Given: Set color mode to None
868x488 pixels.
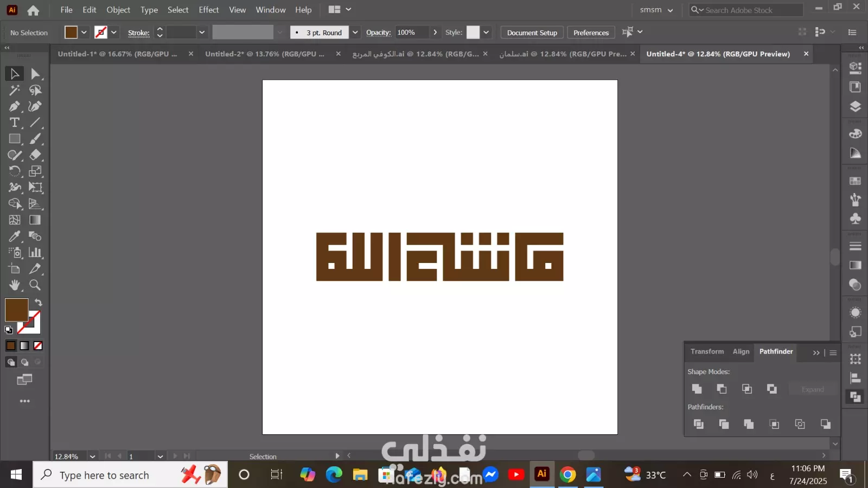Looking at the screenshot, I should (x=38, y=346).
